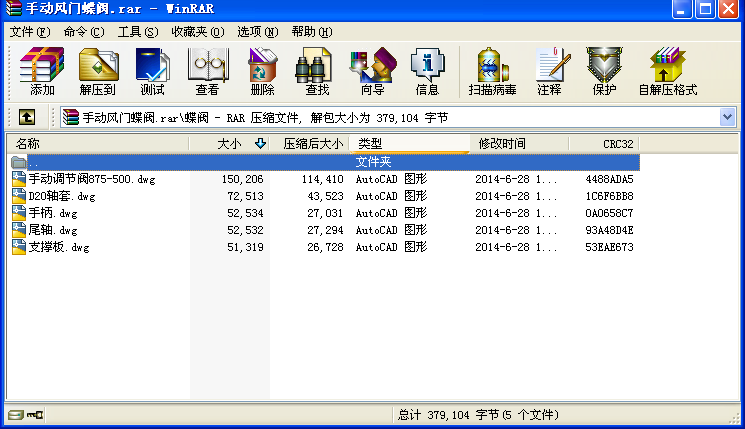
Task: Click the Comment (注释) toolbar icon
Action: click(549, 70)
